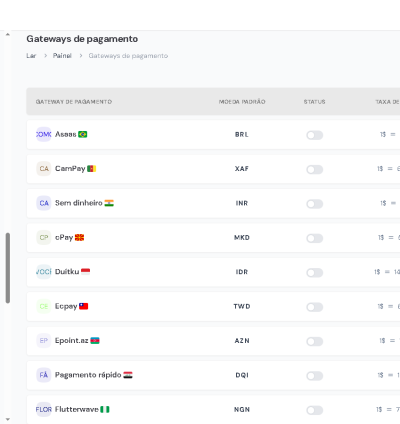Click the Epoint.az EP avatar icon

tap(44, 340)
